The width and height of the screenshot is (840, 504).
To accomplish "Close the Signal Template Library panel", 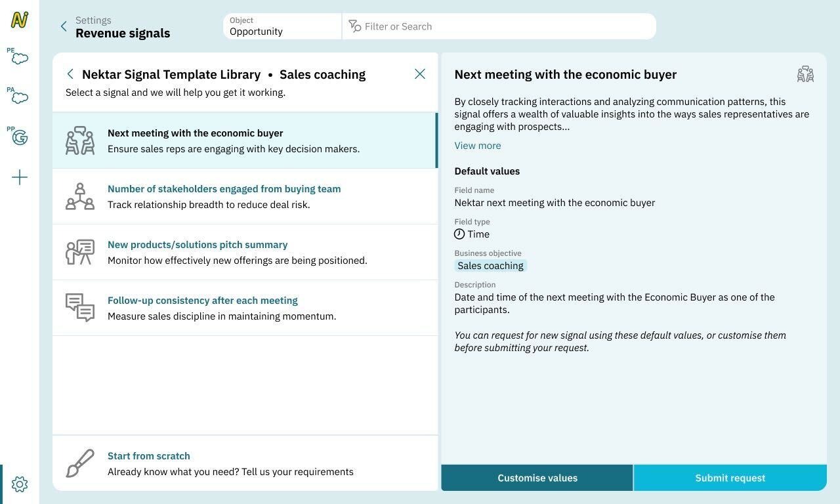I will [420, 74].
